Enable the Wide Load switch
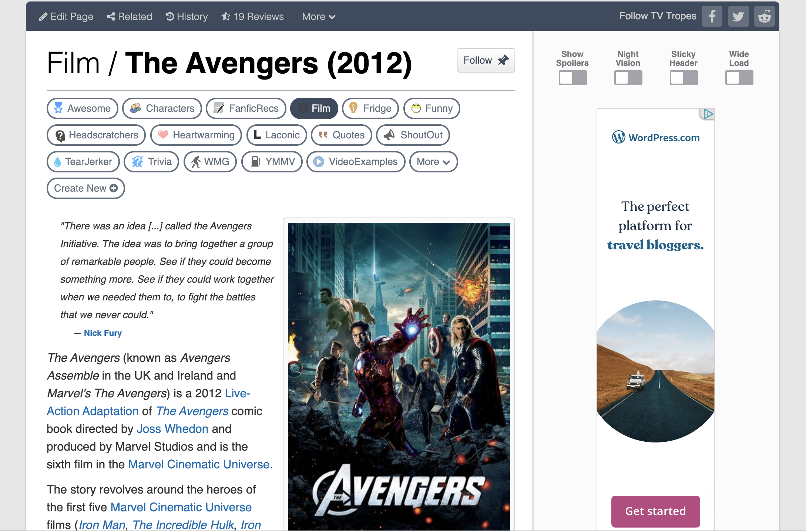 739,78
